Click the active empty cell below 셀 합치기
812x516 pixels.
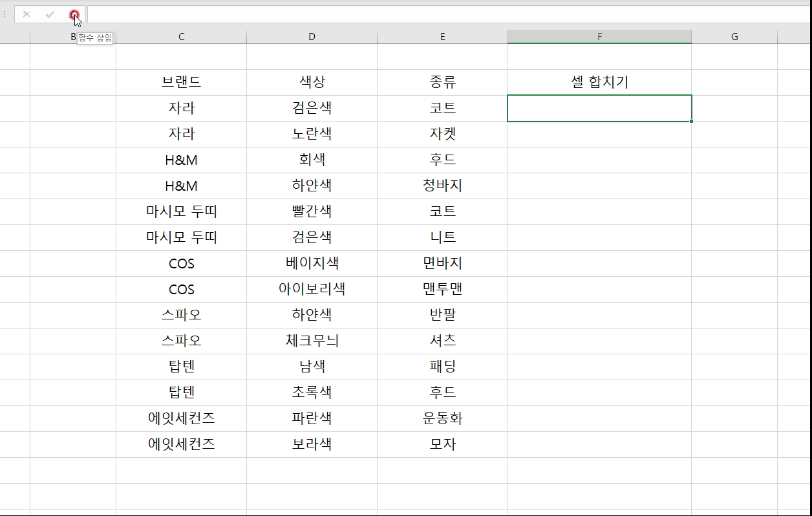click(x=600, y=108)
